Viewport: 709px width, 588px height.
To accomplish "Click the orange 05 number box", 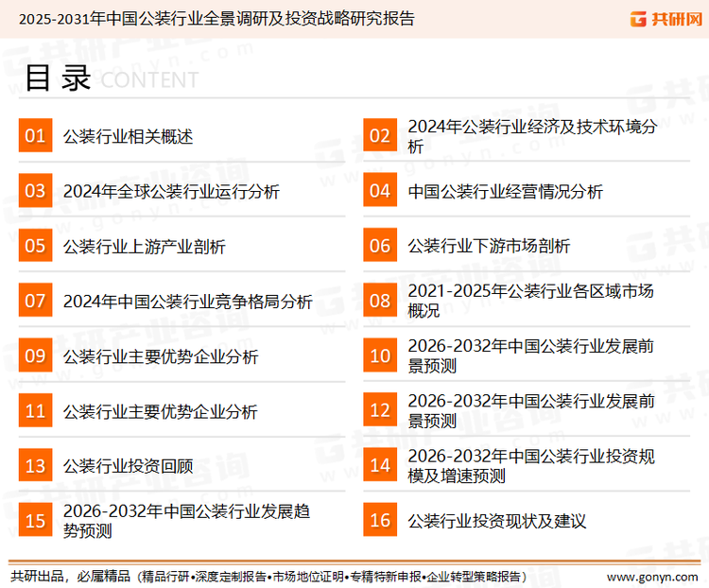I will (35, 245).
